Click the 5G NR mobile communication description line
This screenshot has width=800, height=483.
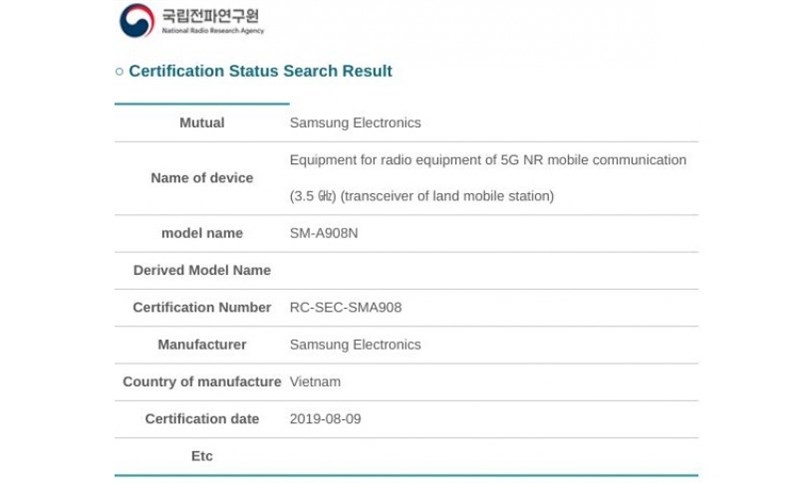click(488, 160)
